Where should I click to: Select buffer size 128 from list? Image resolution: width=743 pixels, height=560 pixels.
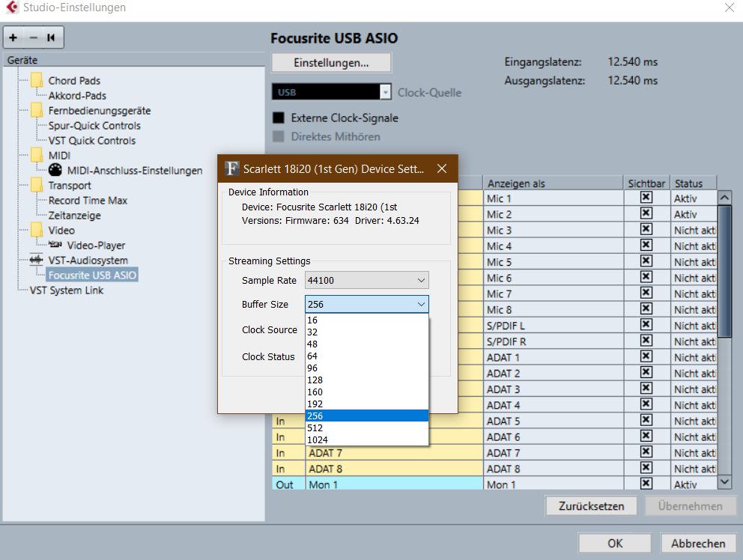[367, 380]
